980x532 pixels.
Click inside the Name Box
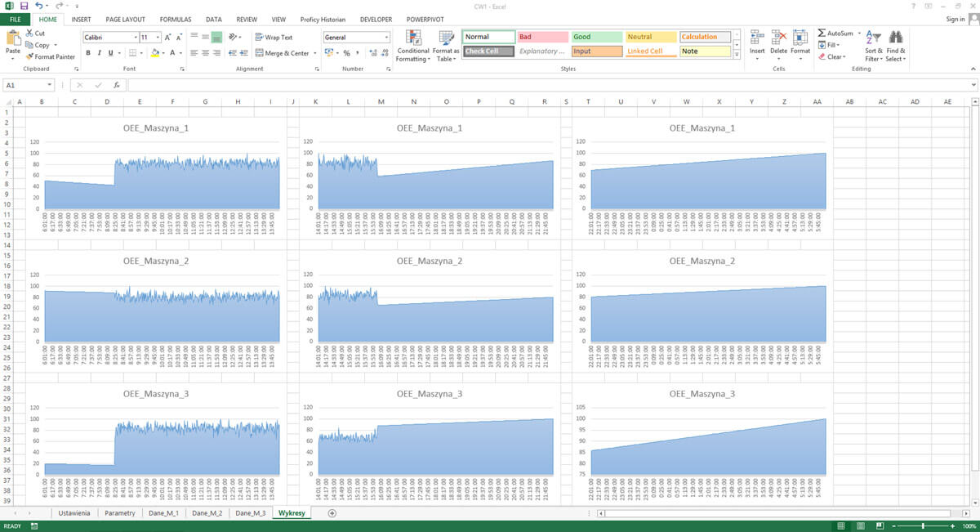click(24, 84)
